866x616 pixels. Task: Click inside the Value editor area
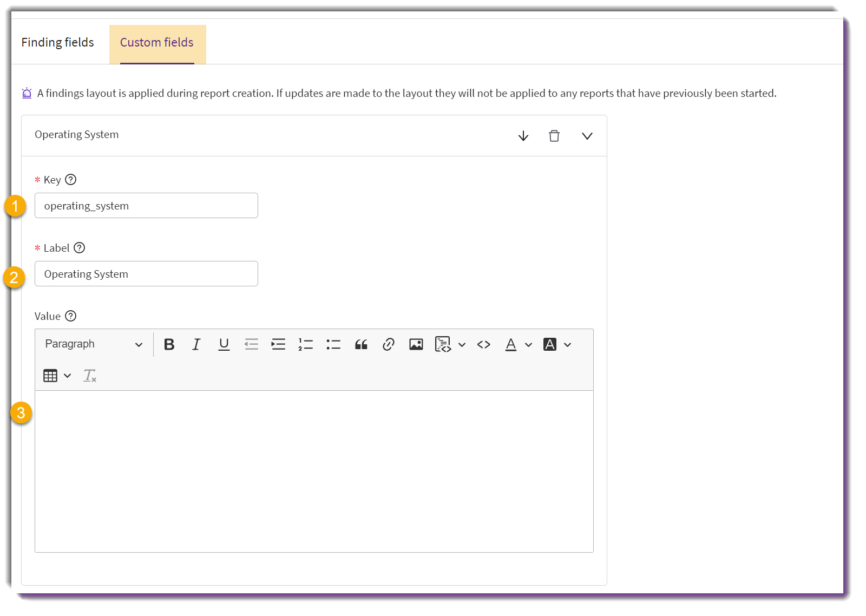tap(314, 471)
